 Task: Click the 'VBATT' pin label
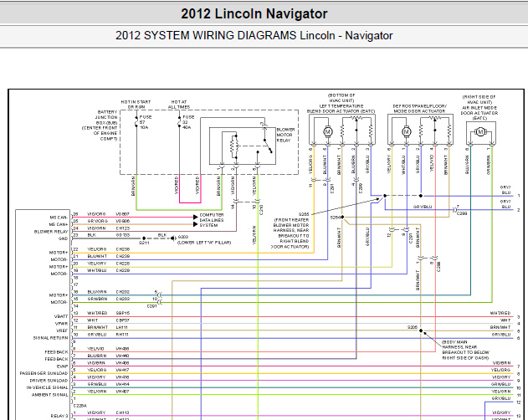61,316
